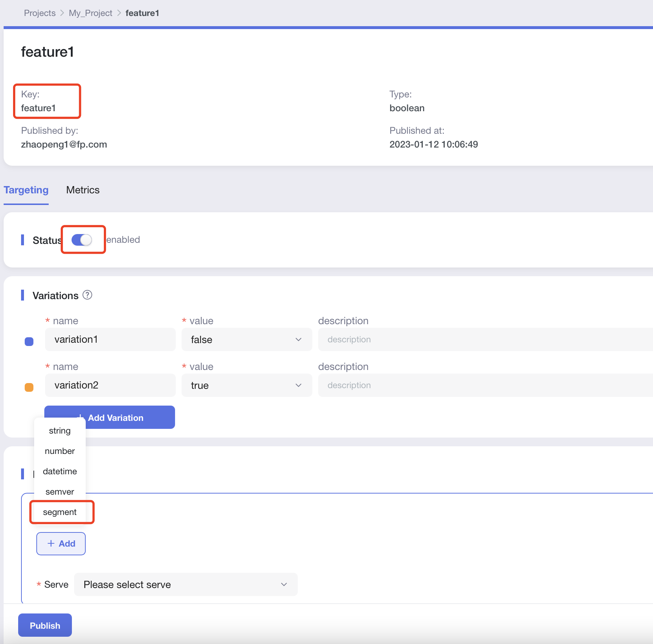
Task: Switch to the Metrics tab
Action: point(83,190)
